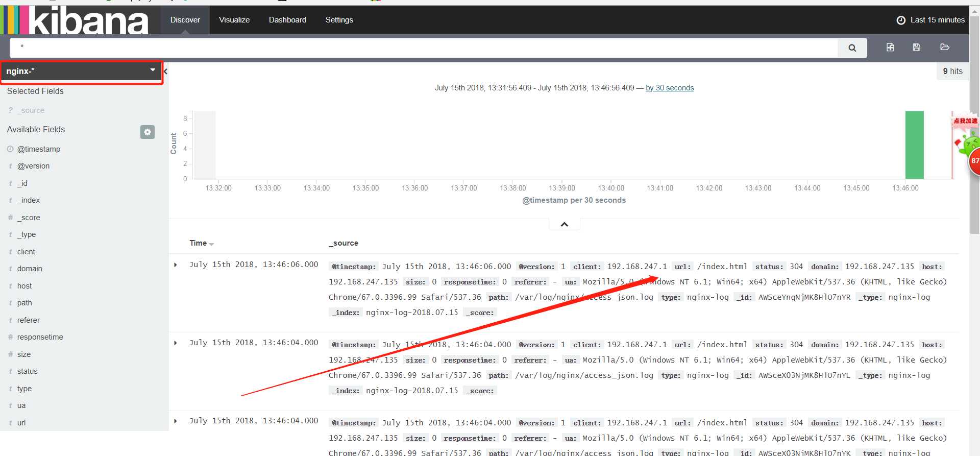Click the Available Fields heading

click(36, 130)
